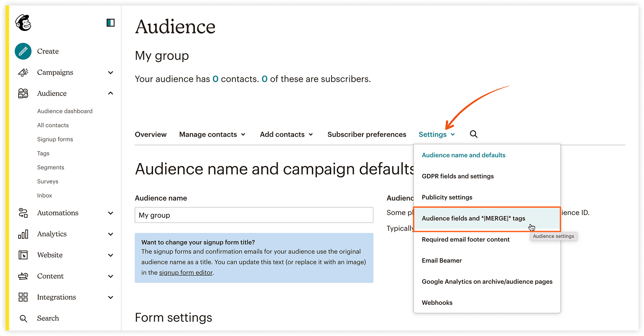Click the Audience people icon
The height and width of the screenshot is (336, 644).
click(x=23, y=93)
